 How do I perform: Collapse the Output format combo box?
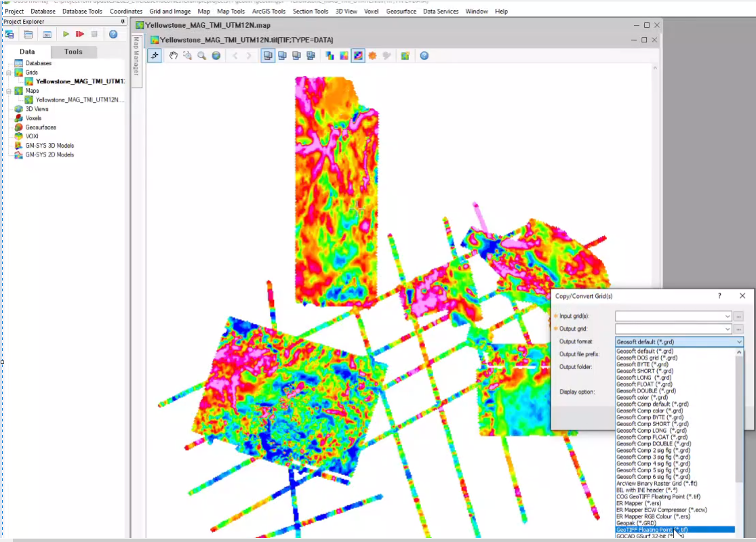tap(739, 341)
